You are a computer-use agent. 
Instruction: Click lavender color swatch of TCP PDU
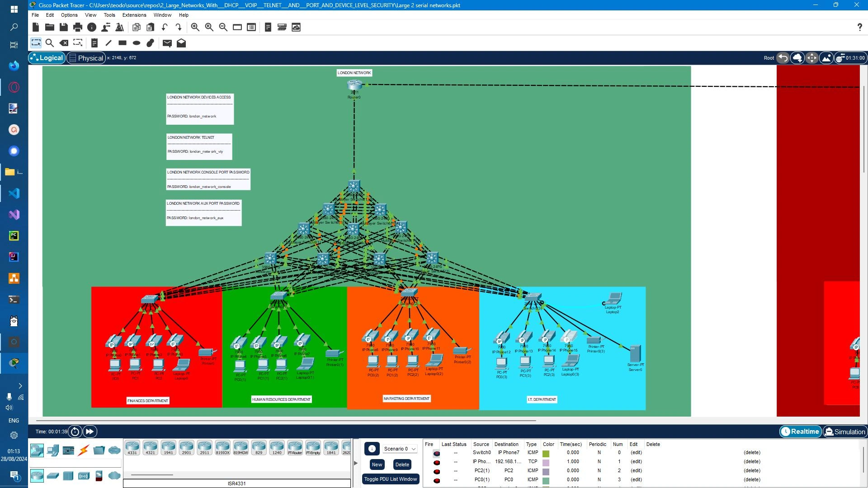point(546,462)
